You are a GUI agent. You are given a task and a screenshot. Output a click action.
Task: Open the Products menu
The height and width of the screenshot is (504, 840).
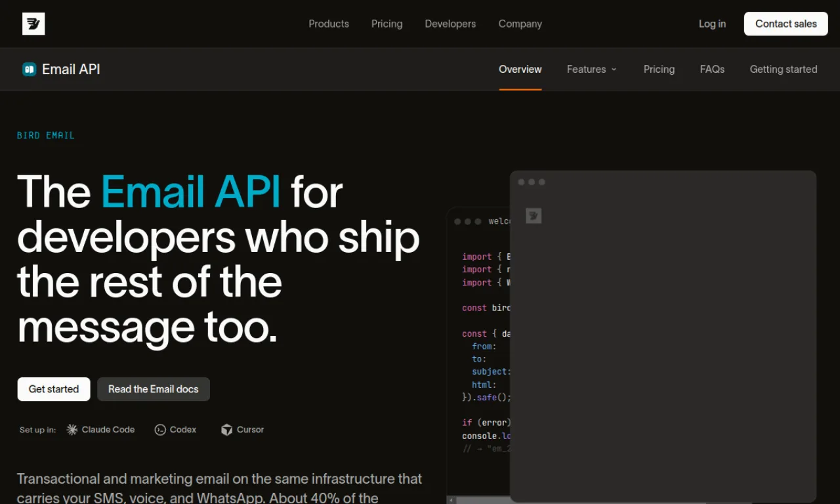pyautogui.click(x=329, y=24)
